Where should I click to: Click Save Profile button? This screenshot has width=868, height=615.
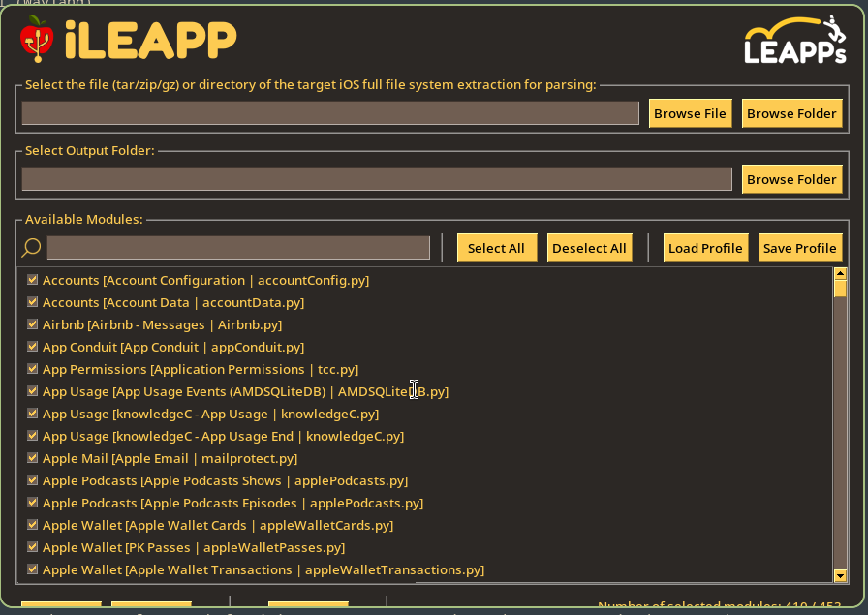pyautogui.click(x=800, y=248)
